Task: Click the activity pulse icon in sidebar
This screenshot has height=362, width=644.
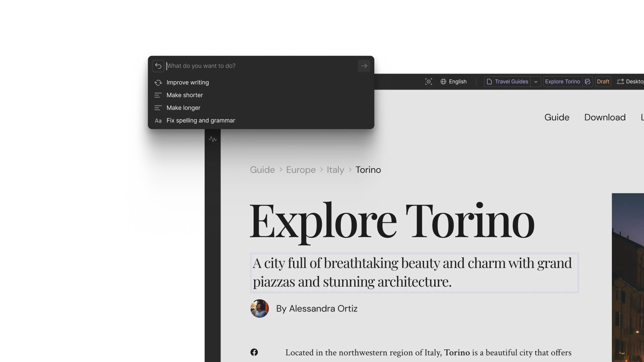Action: point(213,139)
